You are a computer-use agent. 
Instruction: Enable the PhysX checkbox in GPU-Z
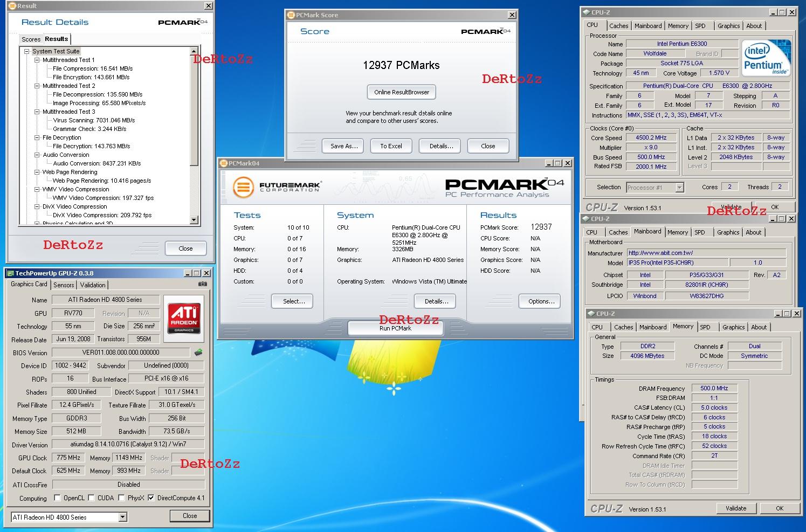(x=122, y=498)
